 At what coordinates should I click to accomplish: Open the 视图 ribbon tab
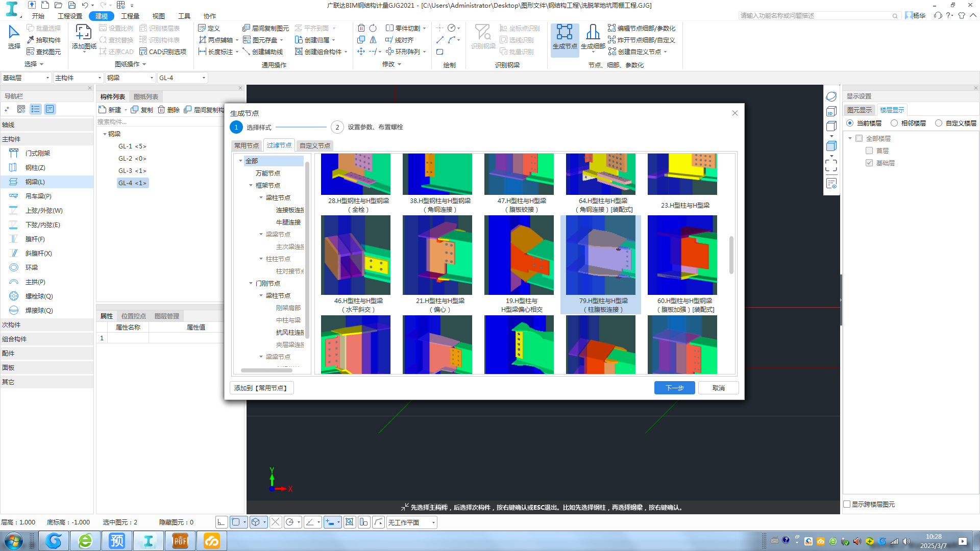click(x=159, y=16)
